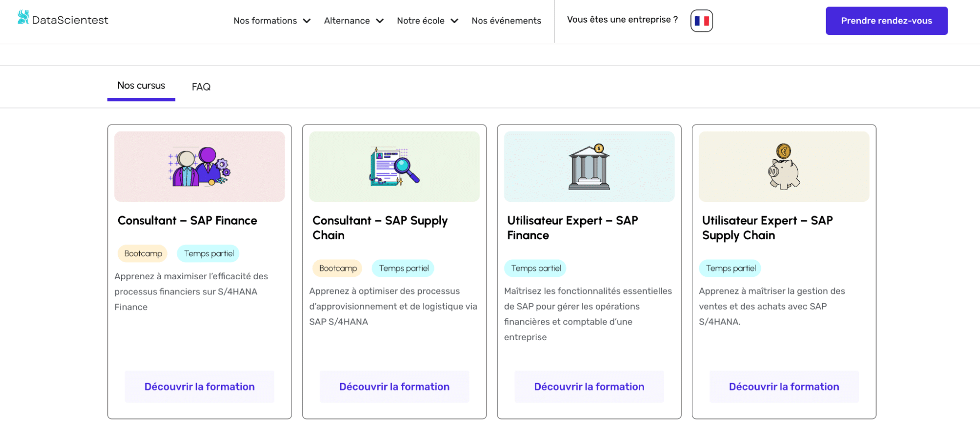Screen dimensions: 980x440
Task: Open Nos événements page
Action: pyautogui.click(x=506, y=21)
